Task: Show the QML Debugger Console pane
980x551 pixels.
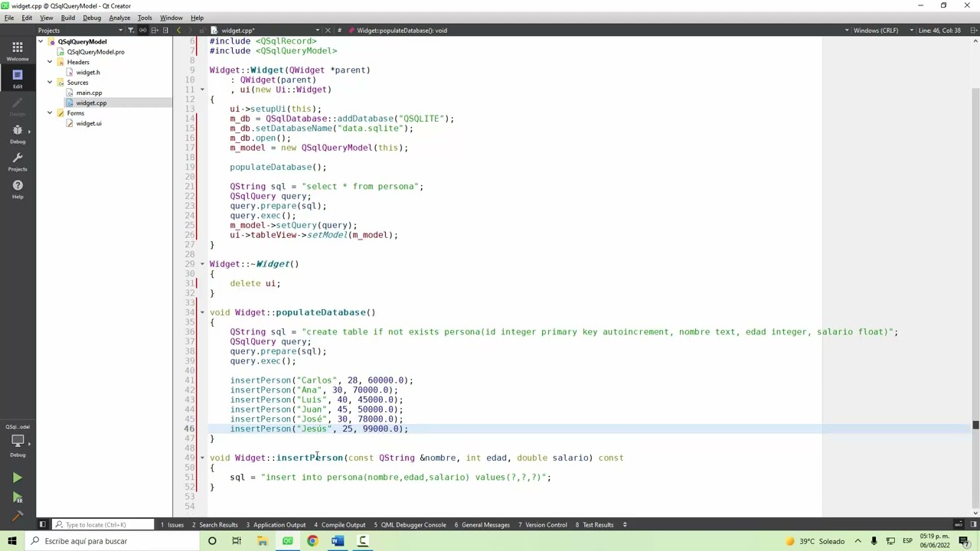Action: coord(410,525)
